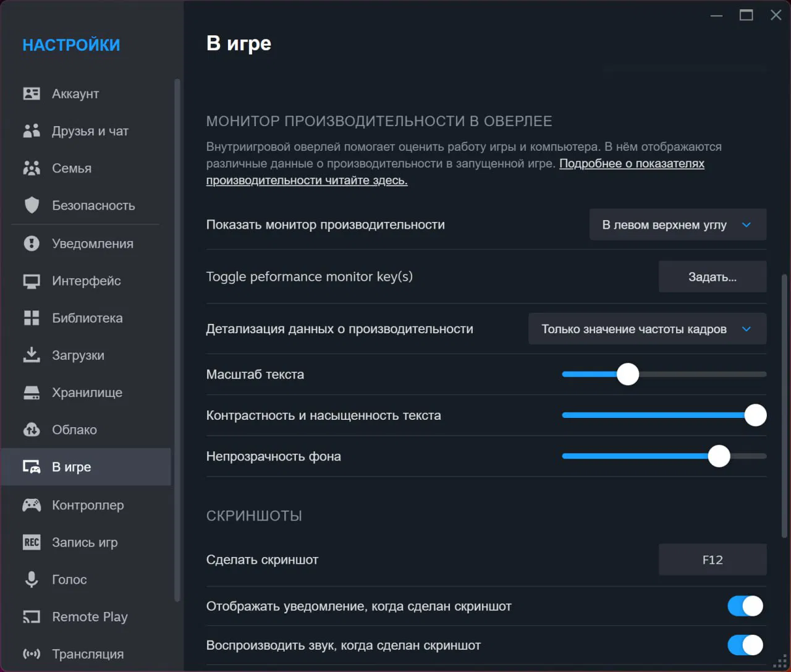Click the Account card icon in sidebar
Image resolution: width=791 pixels, height=672 pixels.
tap(32, 93)
